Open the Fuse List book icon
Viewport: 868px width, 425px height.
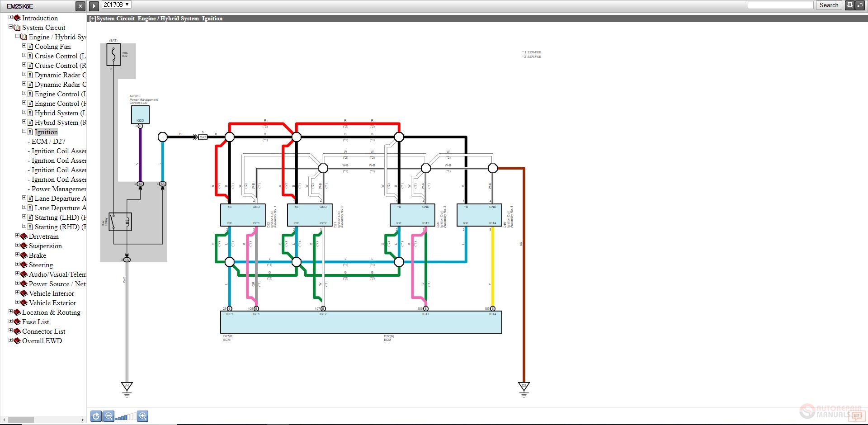coord(17,322)
